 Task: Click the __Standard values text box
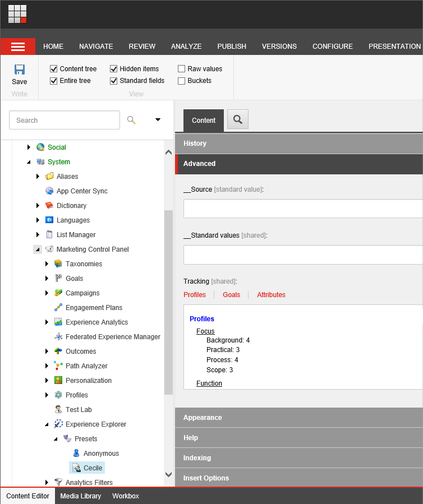[303, 255]
